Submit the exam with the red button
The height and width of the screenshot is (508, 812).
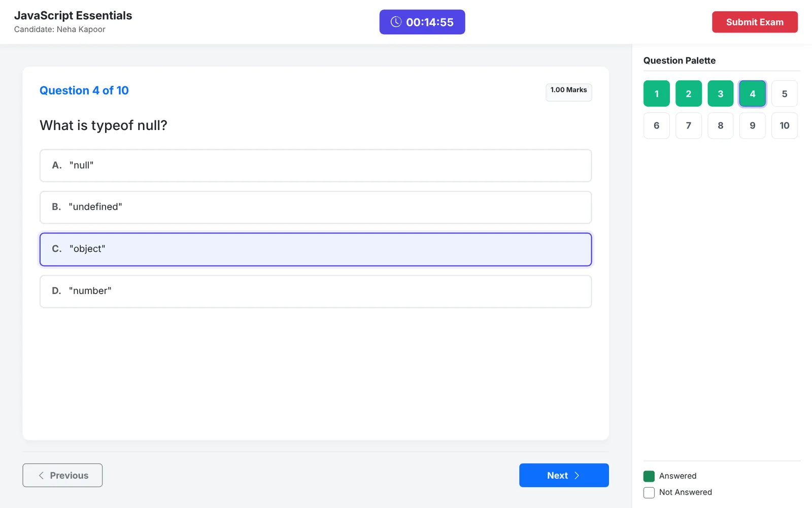tap(755, 22)
